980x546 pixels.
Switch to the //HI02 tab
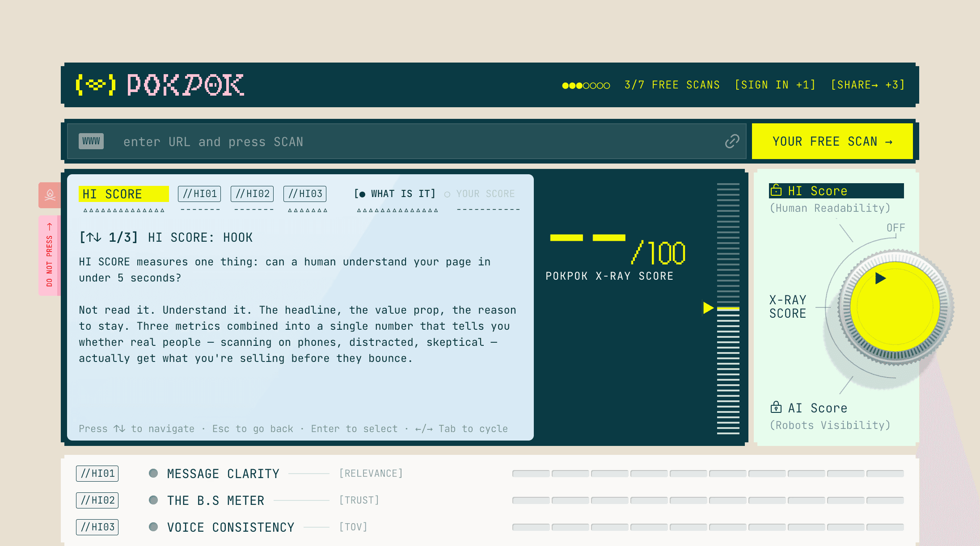(252, 193)
